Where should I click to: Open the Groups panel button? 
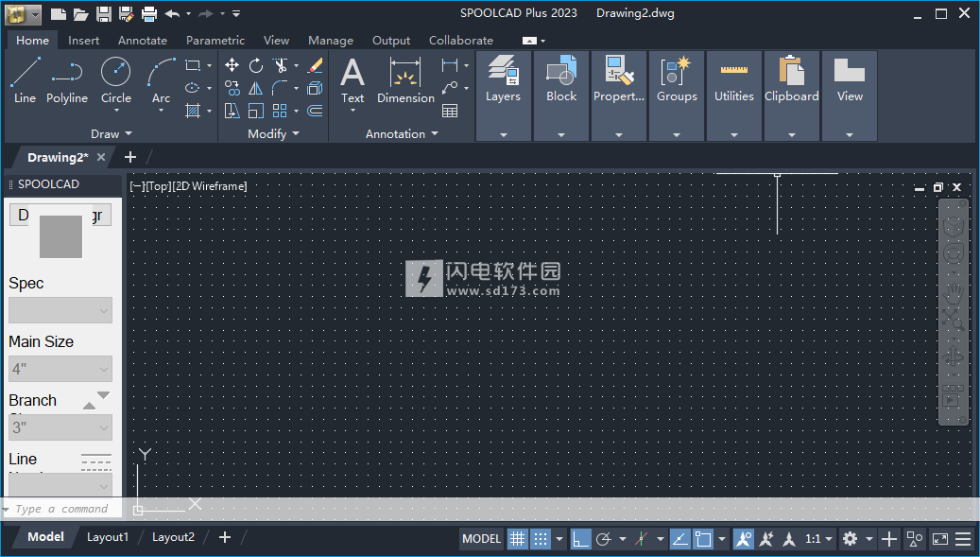[677, 96]
